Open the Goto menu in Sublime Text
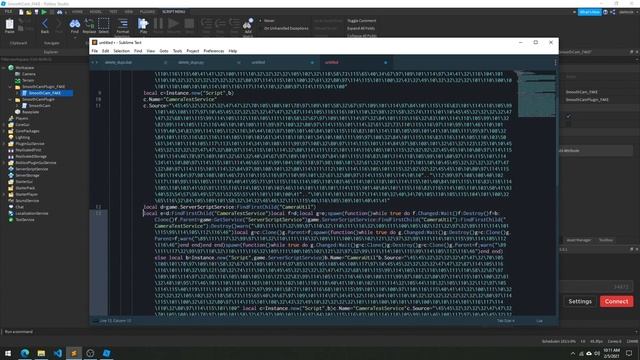Viewport: 640px width, 360px height. (x=164, y=51)
